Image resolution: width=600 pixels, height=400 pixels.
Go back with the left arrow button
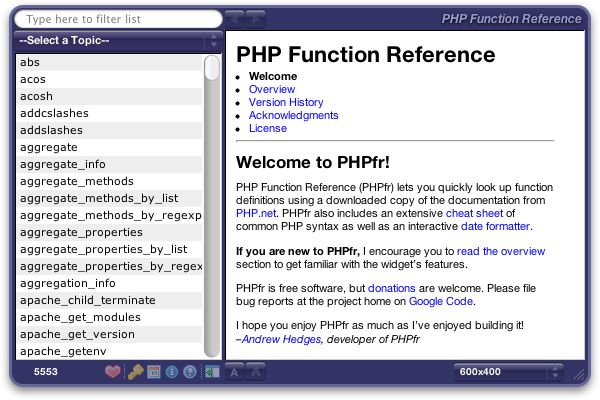235,19
